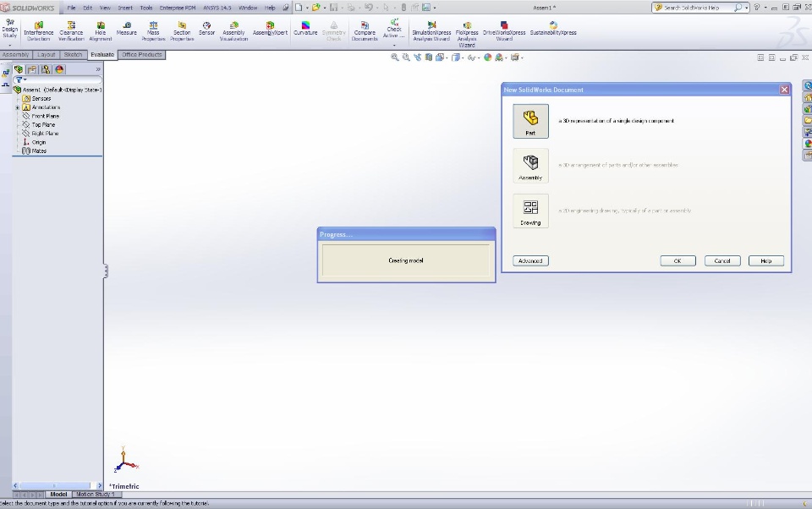
Task: Expand the Annotations tree node
Action: 18,107
